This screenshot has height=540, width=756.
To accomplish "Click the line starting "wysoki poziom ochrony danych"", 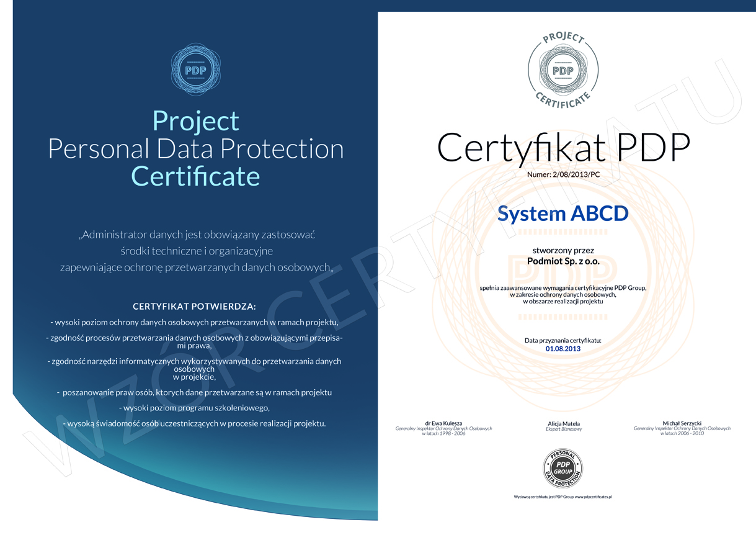I will tap(195, 322).
